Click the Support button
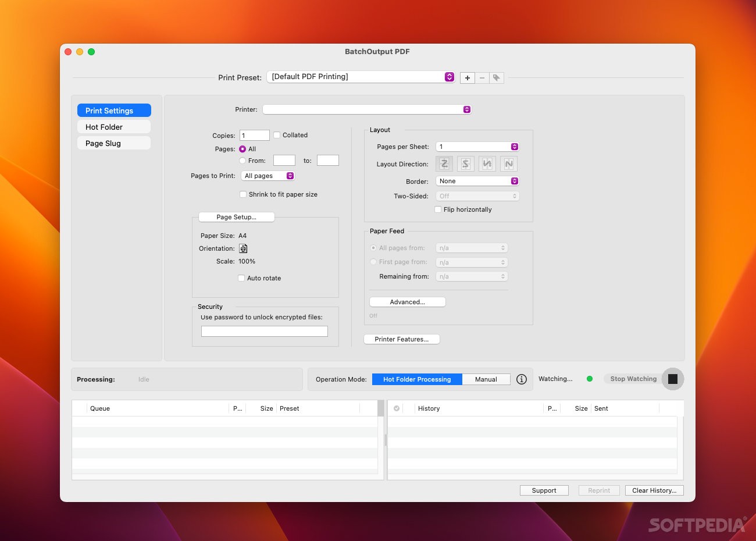The width and height of the screenshot is (756, 541). [x=544, y=490]
